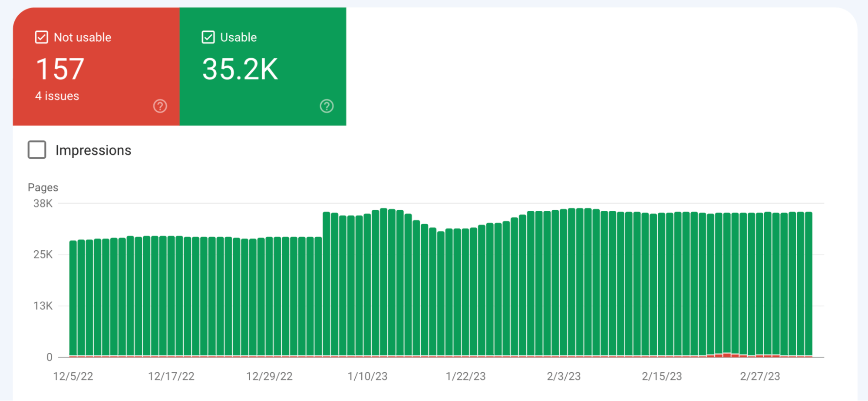Click the 35.2K usable count
Viewport: 868px width, 401px height.
point(241,67)
